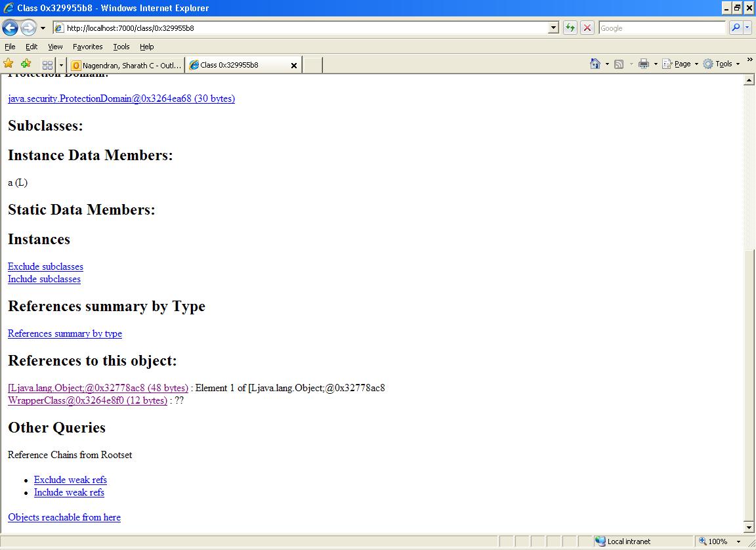Open a new blank tab
Screen dimensions: 756x550
(x=312, y=65)
